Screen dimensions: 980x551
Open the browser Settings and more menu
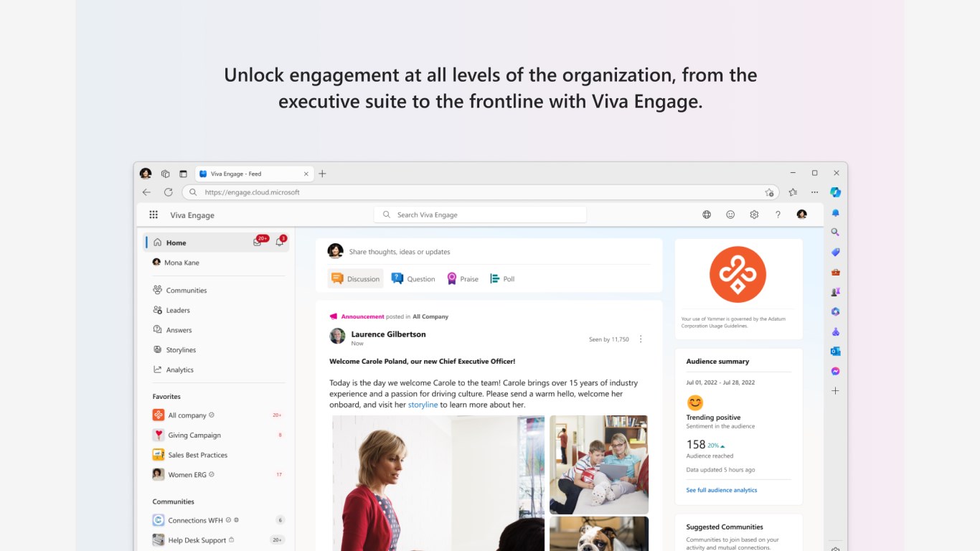pyautogui.click(x=814, y=192)
